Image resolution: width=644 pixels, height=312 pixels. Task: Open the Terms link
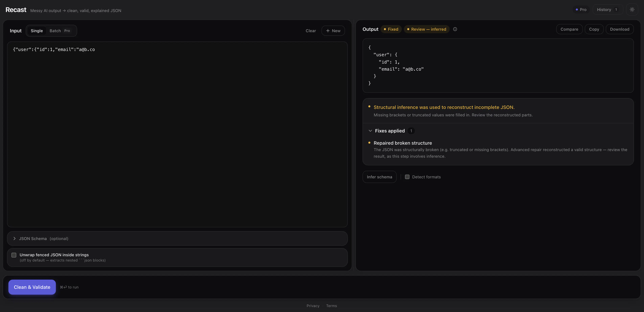coord(331,306)
